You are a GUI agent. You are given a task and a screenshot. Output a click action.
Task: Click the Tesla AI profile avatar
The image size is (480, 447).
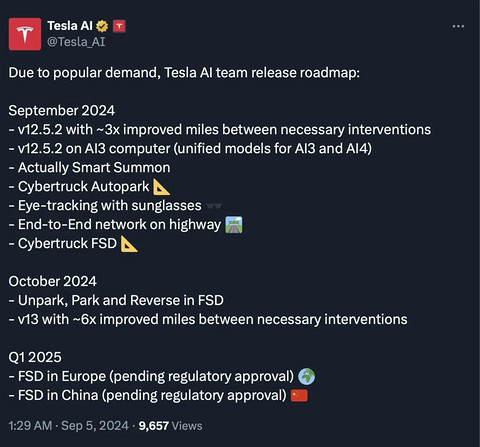tap(25, 34)
